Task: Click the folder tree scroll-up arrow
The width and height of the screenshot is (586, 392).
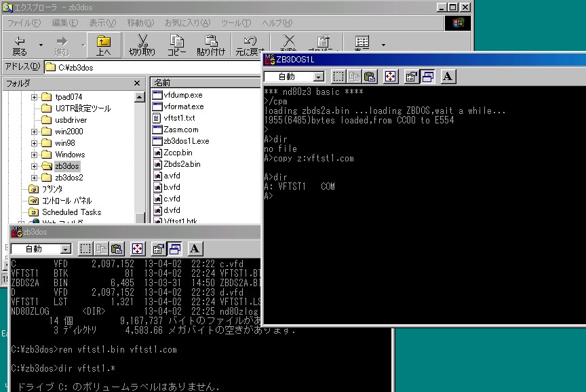Action: point(140,97)
